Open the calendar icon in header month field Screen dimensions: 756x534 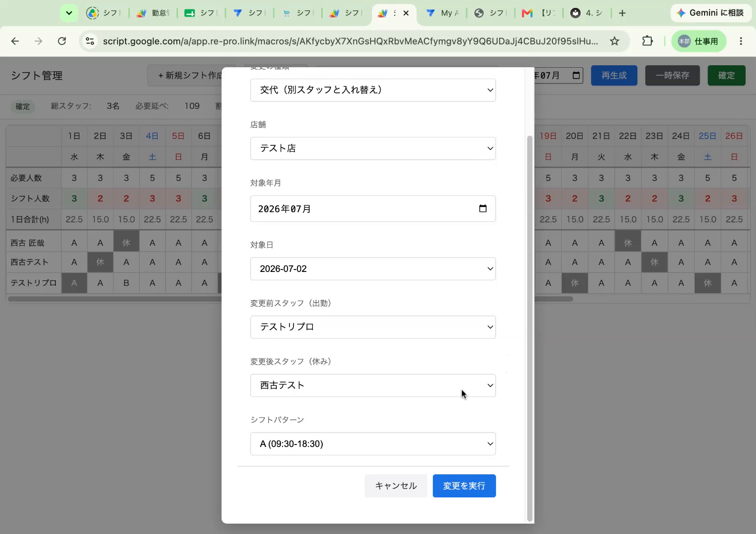coord(576,76)
